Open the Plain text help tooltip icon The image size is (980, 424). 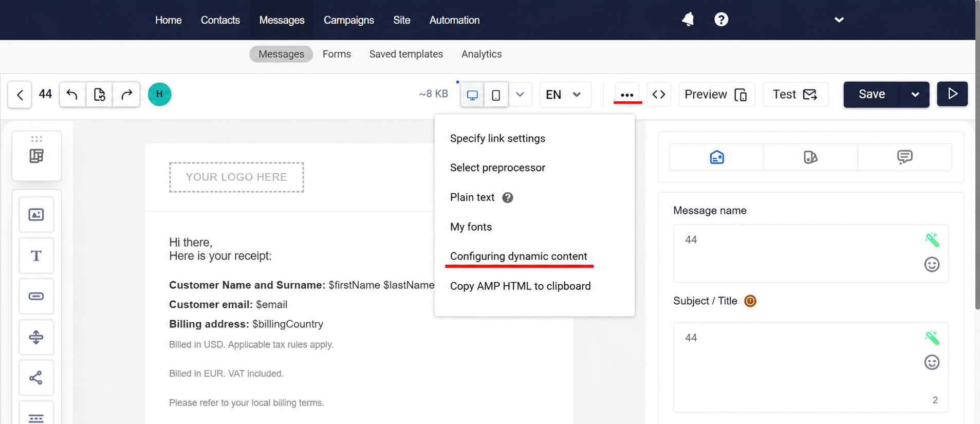point(508,198)
